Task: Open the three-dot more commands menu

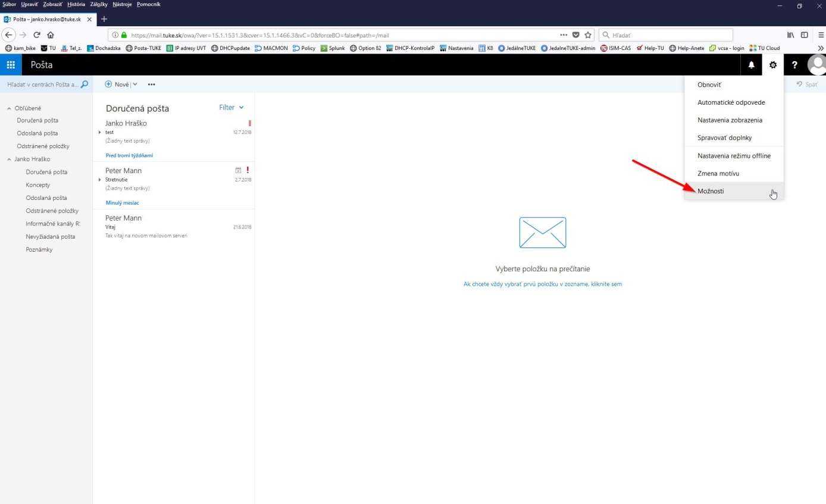Action: coord(152,84)
